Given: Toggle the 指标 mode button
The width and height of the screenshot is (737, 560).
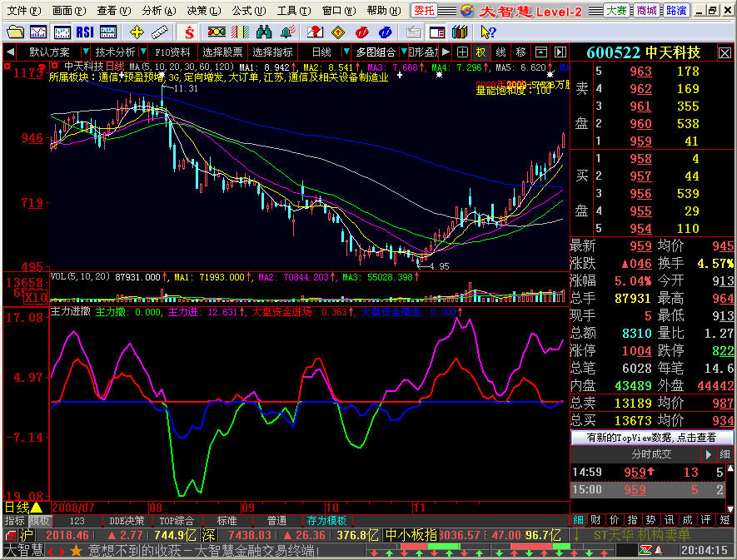Looking at the screenshot, I should [x=14, y=521].
